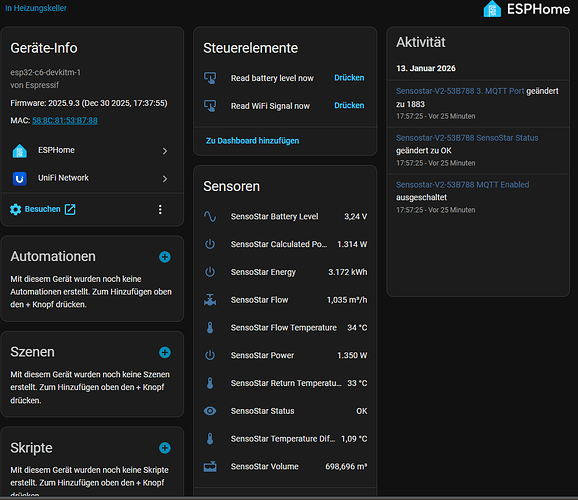Open the Besuchen device link
The width and height of the screenshot is (578, 500).
tap(42, 209)
